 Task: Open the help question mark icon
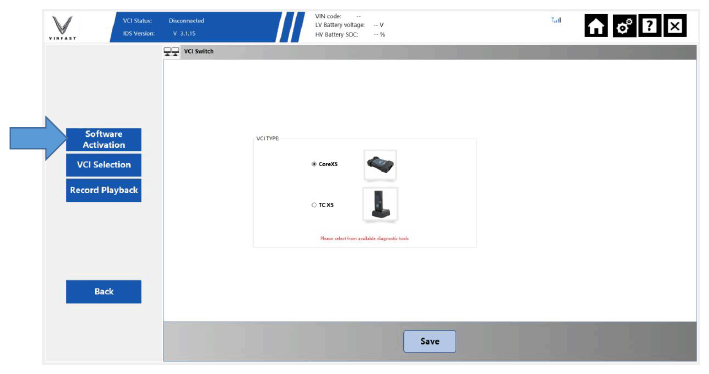pos(649,26)
